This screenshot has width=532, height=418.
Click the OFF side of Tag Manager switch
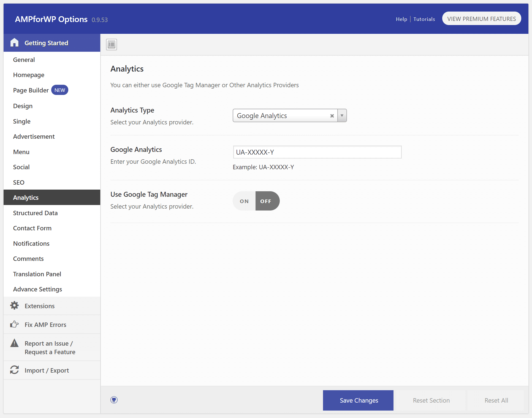(267, 201)
